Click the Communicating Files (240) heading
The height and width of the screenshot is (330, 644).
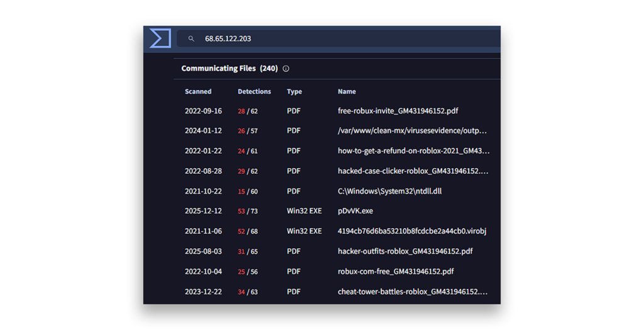[230, 68]
